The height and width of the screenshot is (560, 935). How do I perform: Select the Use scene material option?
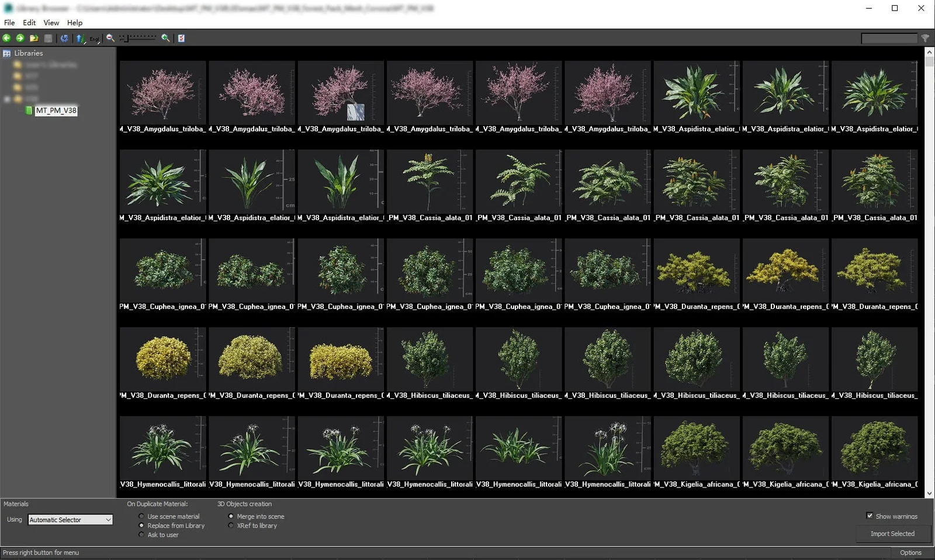click(x=141, y=516)
